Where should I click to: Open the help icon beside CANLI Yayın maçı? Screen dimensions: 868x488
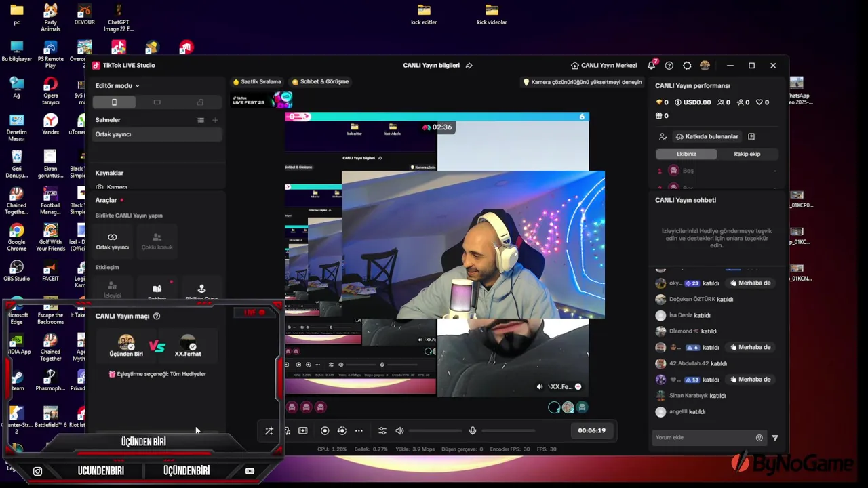157,317
